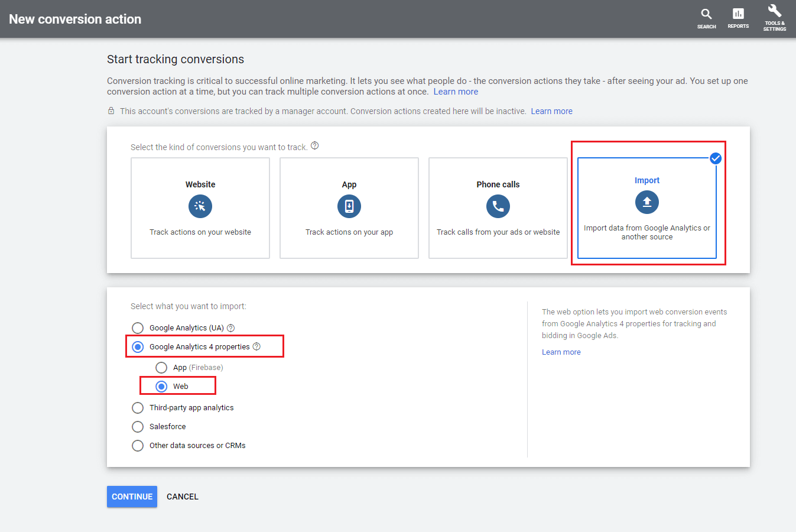The image size is (796, 532).
Task: Click 'Track calls from your ads or website'
Action: click(x=498, y=232)
